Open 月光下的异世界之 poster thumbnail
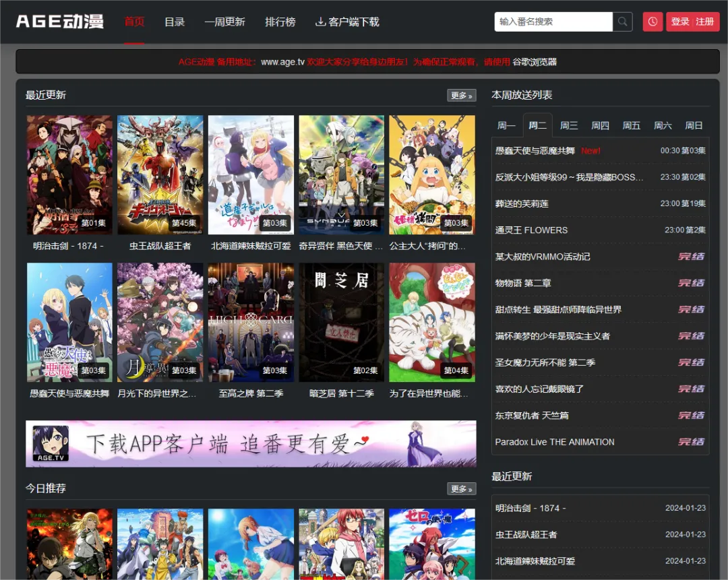Viewport: 728px width, 580px height. 160,323
